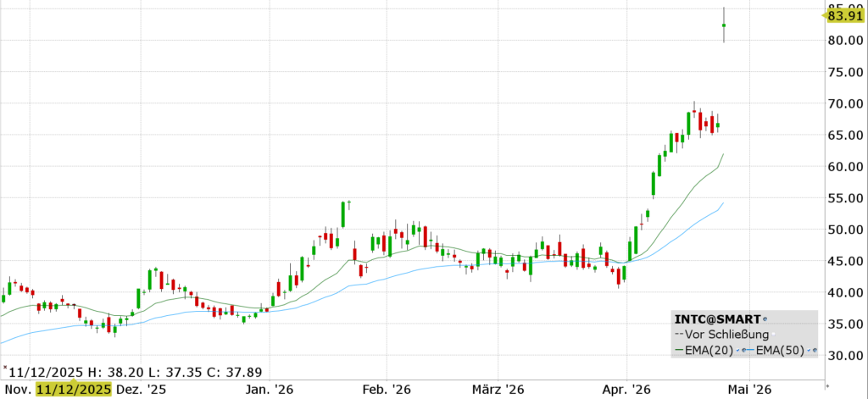
Task: Click the settings icon after EMA(50)
Action: [x=814, y=349]
